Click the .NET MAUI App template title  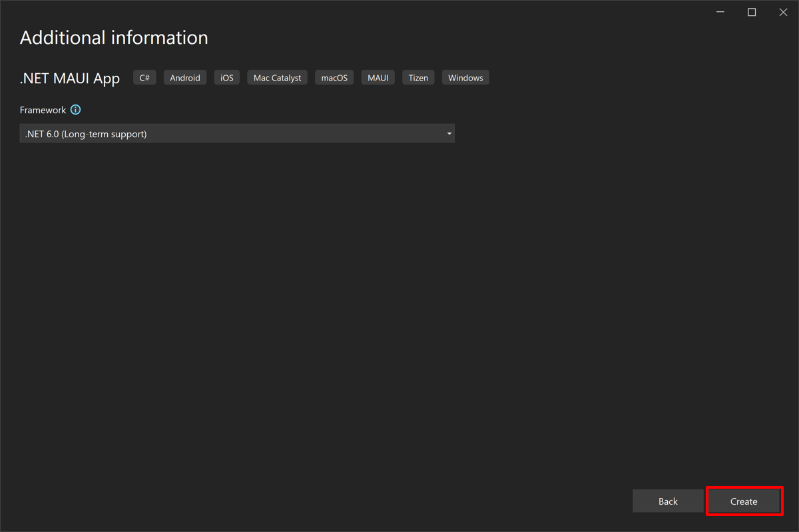click(x=70, y=78)
